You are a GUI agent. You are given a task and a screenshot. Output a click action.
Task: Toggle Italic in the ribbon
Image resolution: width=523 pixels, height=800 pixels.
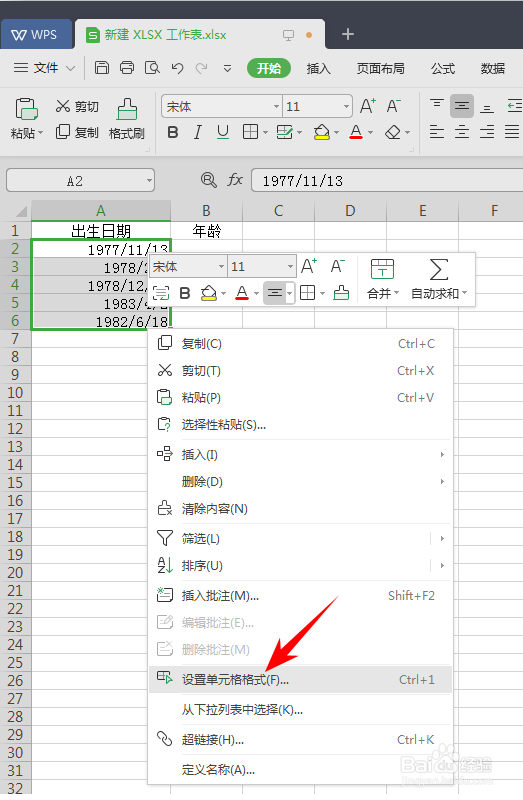(197, 133)
